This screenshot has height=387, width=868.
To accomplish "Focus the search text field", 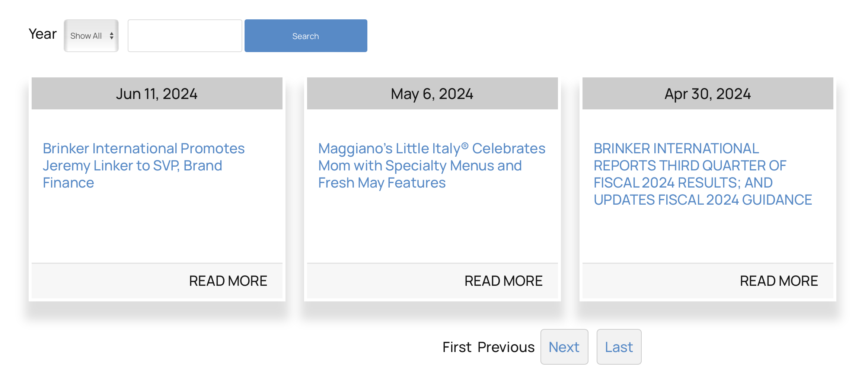I will pos(185,36).
